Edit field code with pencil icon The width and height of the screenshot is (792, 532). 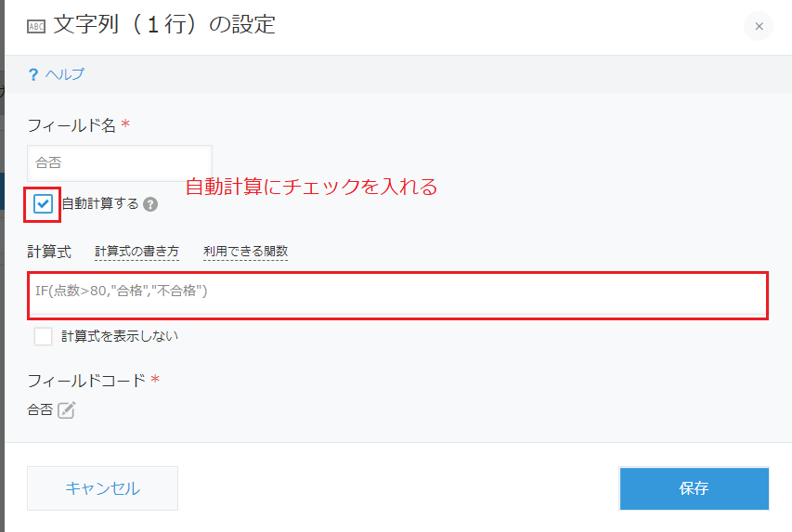coord(66,409)
